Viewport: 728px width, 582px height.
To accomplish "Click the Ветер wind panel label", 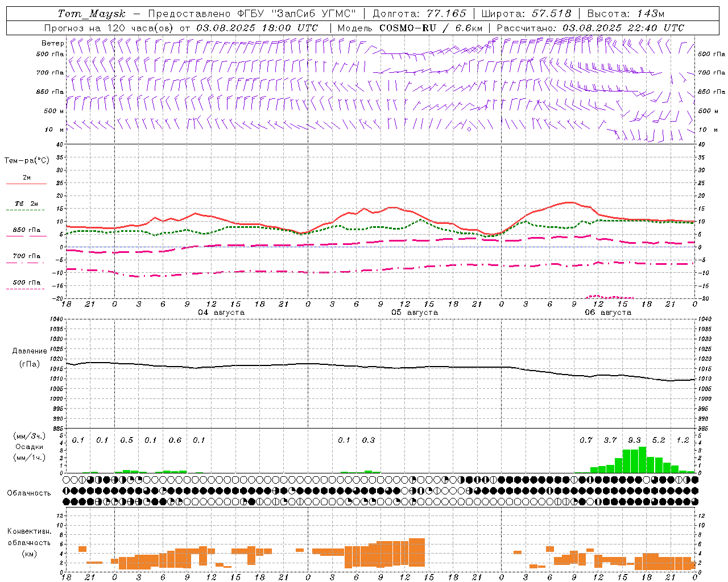I will (53, 43).
